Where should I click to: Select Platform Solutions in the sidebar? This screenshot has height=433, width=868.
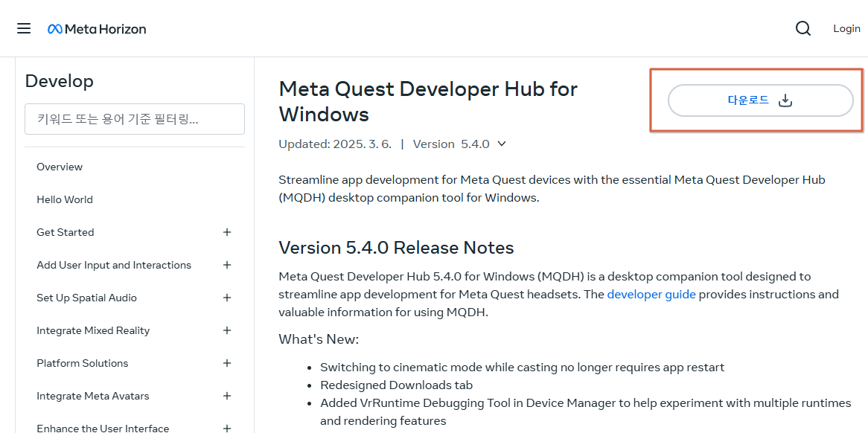(x=82, y=363)
